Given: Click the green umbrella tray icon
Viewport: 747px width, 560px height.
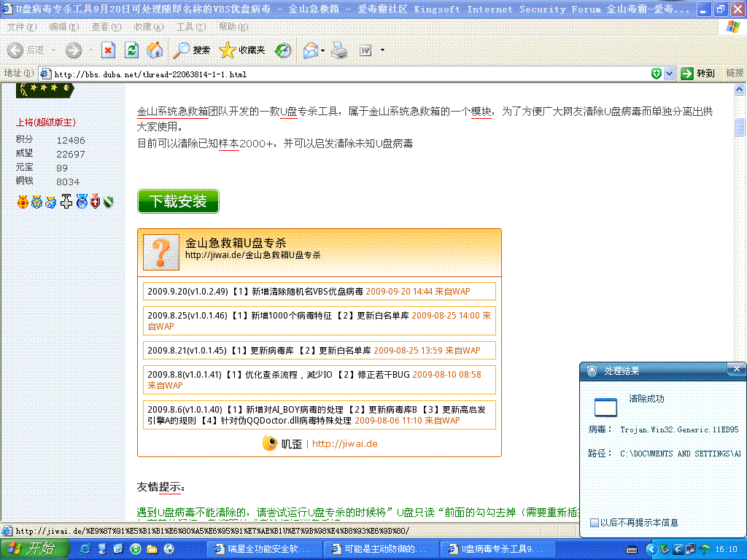Looking at the screenshot, I should 705,549.
